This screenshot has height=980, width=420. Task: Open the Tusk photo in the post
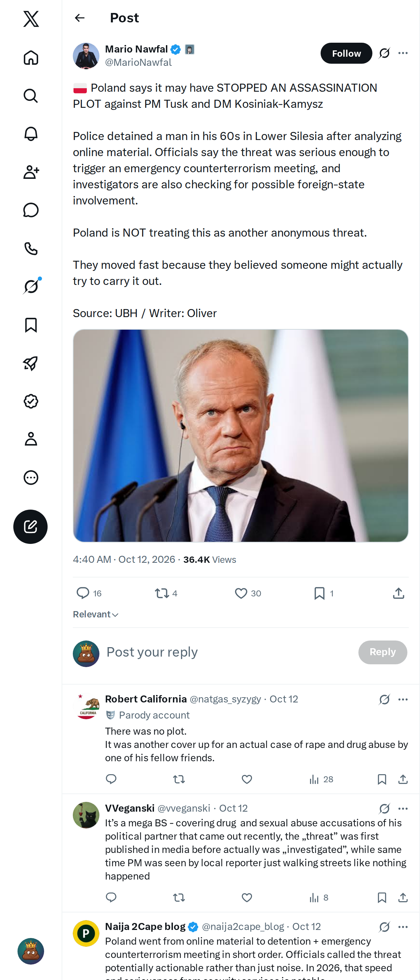(x=240, y=436)
